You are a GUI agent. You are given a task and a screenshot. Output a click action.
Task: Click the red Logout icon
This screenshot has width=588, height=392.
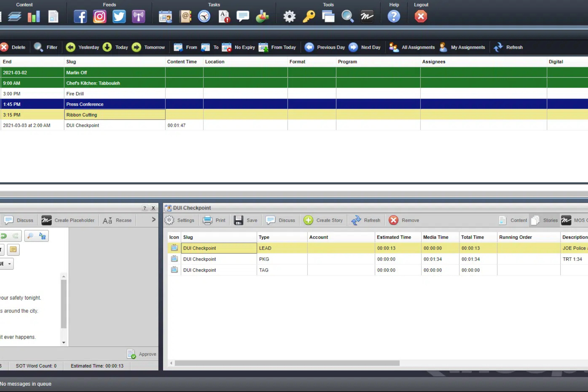pyautogui.click(x=421, y=17)
